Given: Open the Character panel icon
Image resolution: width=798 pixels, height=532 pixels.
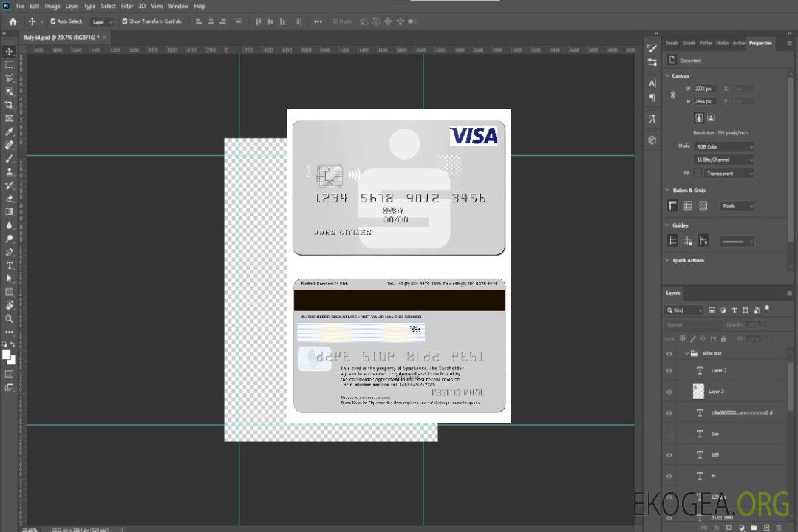Looking at the screenshot, I should click(652, 83).
